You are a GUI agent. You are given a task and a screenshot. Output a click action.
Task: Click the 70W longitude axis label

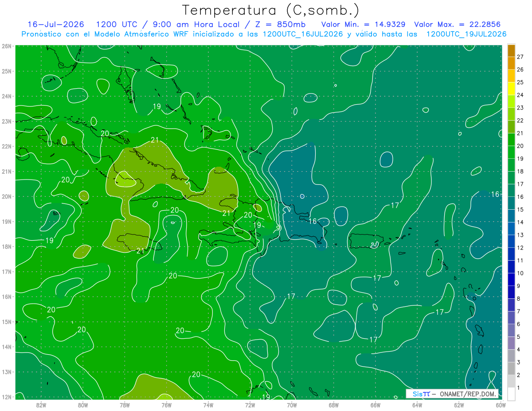(292, 405)
